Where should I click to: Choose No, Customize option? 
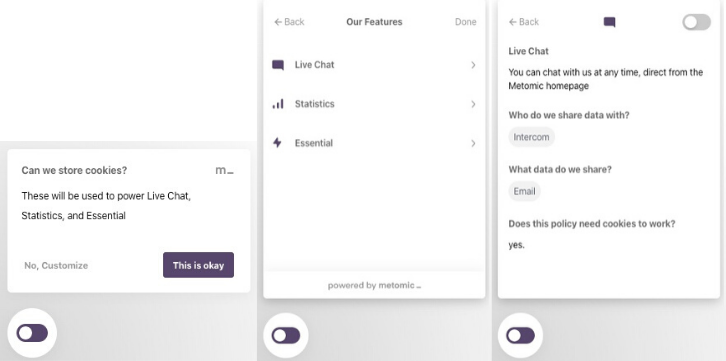pos(56,266)
